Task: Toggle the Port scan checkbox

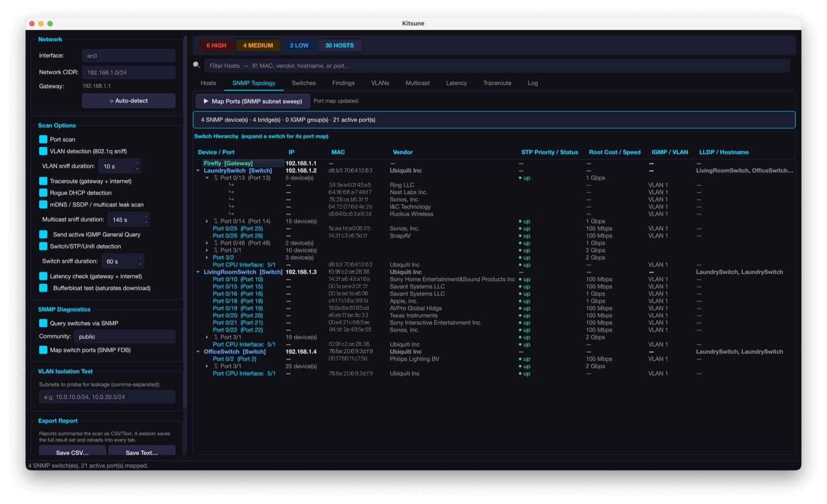Action: [43, 139]
